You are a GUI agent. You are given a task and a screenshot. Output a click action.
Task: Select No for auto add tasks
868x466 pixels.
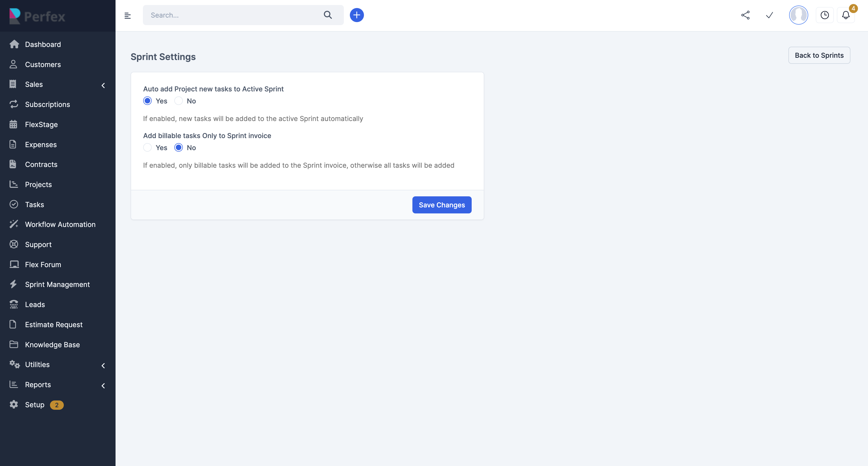click(179, 101)
